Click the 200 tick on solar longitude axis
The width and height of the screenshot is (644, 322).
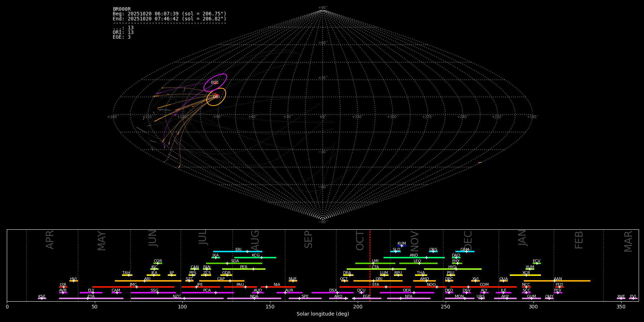coord(358,307)
